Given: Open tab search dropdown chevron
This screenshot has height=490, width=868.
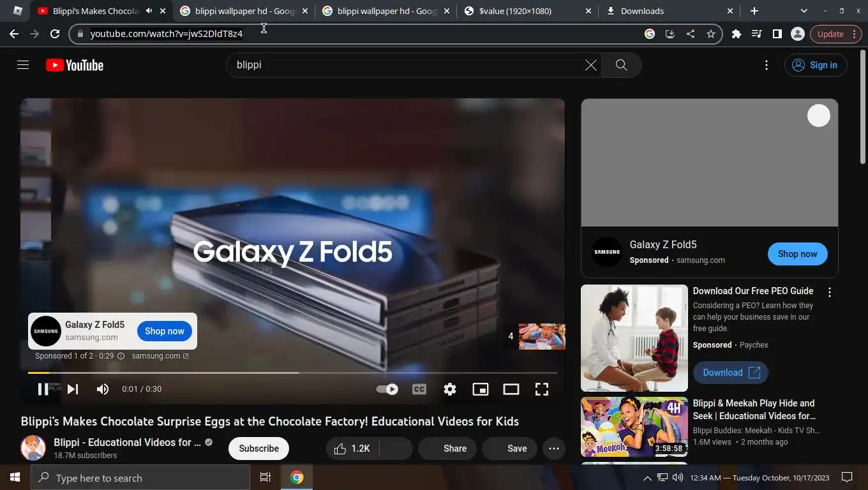Looking at the screenshot, I should click(804, 11).
